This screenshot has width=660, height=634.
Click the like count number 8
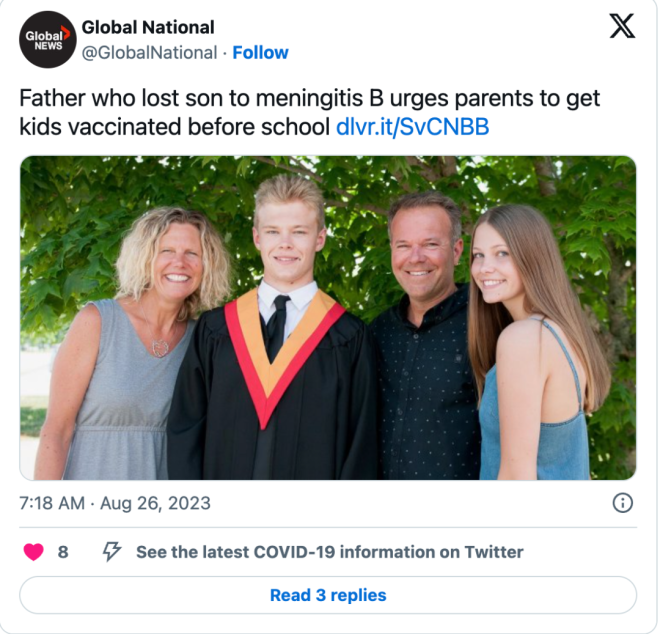pyautogui.click(x=63, y=552)
